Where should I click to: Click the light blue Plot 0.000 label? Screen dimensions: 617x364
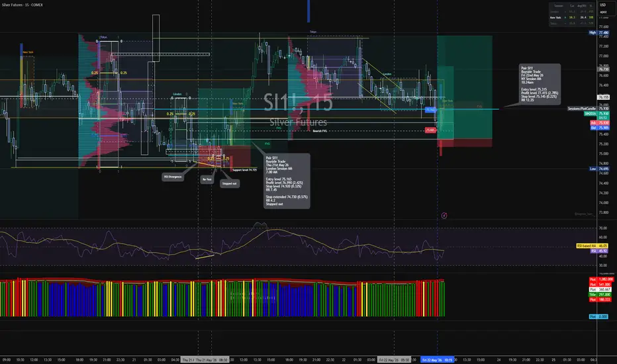point(599,317)
